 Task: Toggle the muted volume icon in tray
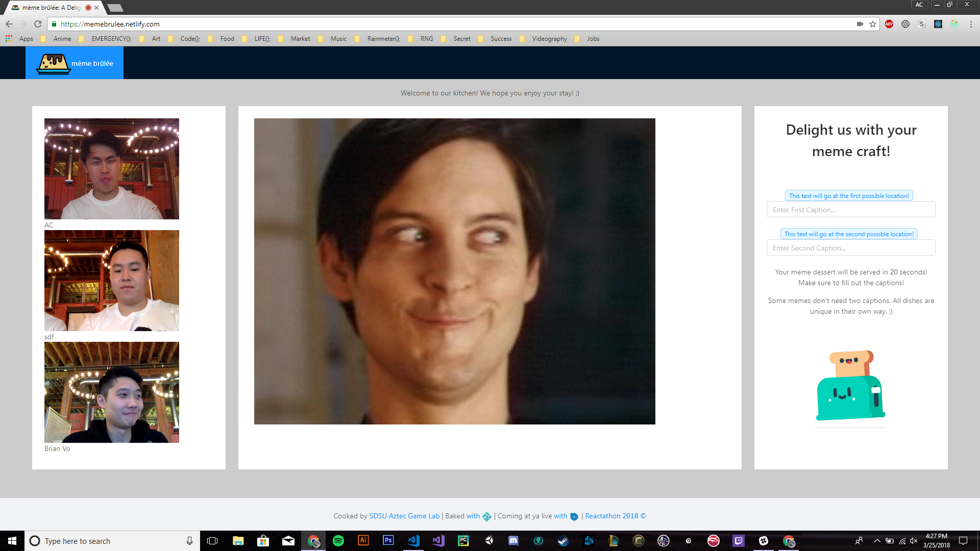(914, 541)
